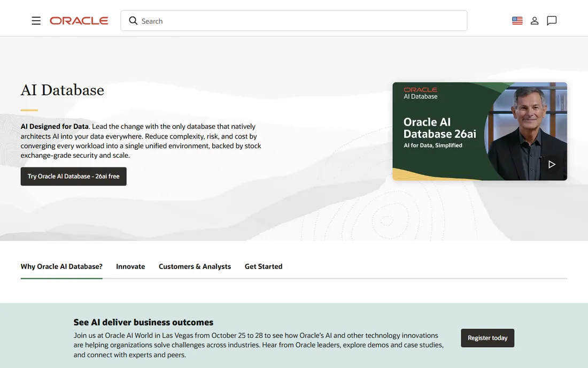Open the user account icon
Image resolution: width=588 pixels, height=368 pixels.
click(x=535, y=21)
